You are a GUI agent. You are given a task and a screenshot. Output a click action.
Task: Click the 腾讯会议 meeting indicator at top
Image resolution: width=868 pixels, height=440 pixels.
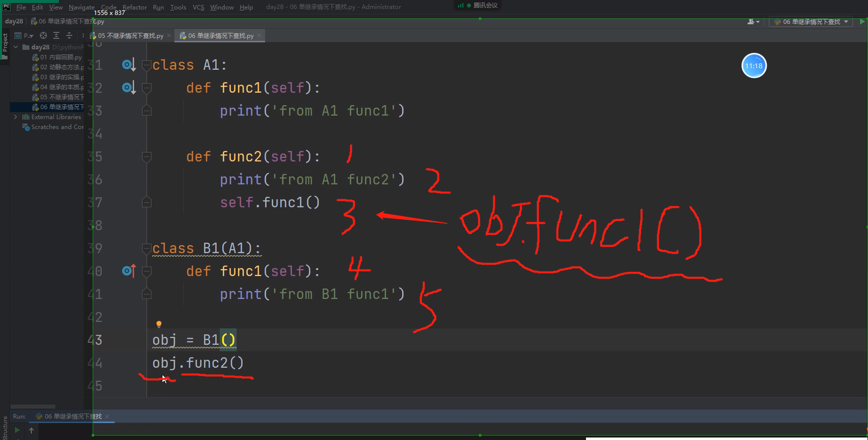[x=478, y=5]
